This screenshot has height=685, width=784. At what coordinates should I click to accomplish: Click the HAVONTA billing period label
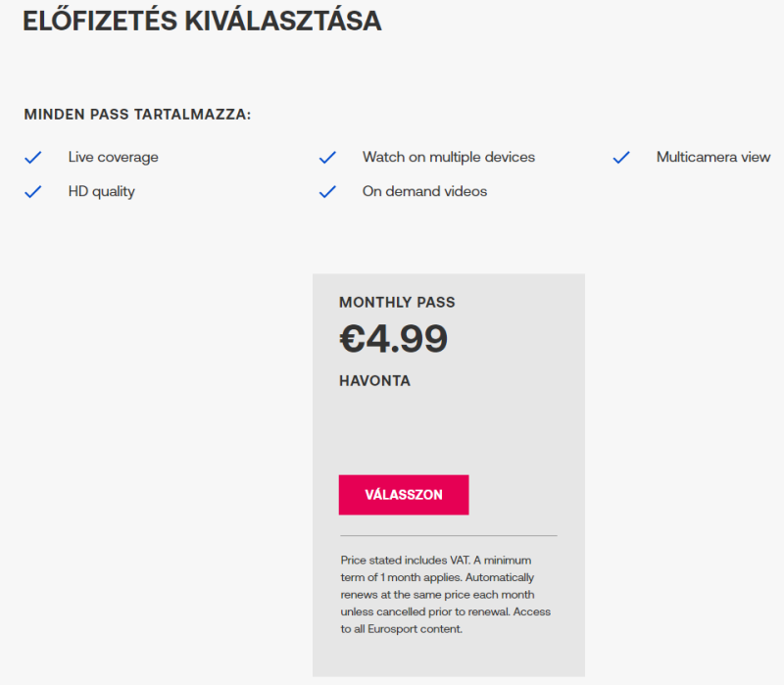tap(374, 381)
